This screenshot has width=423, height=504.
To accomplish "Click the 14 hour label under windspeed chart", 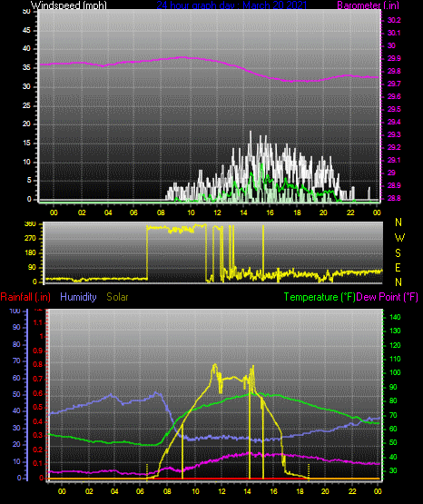I will (x=243, y=212).
